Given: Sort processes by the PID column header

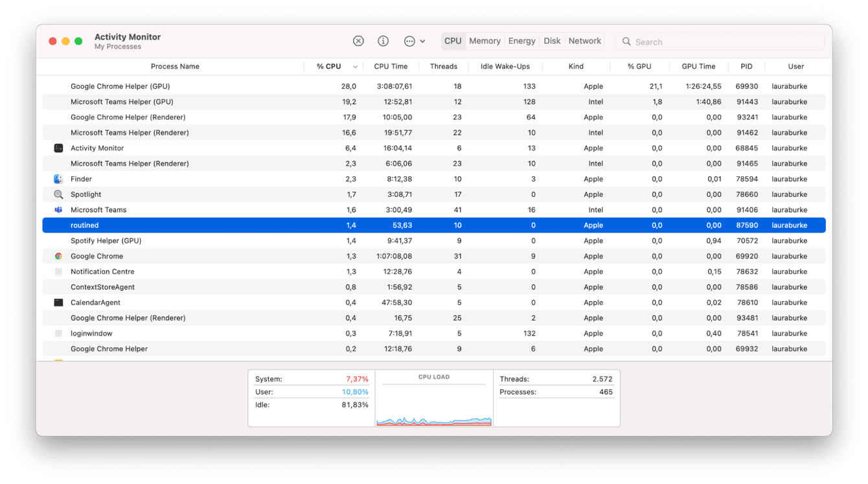Looking at the screenshot, I should point(746,65).
